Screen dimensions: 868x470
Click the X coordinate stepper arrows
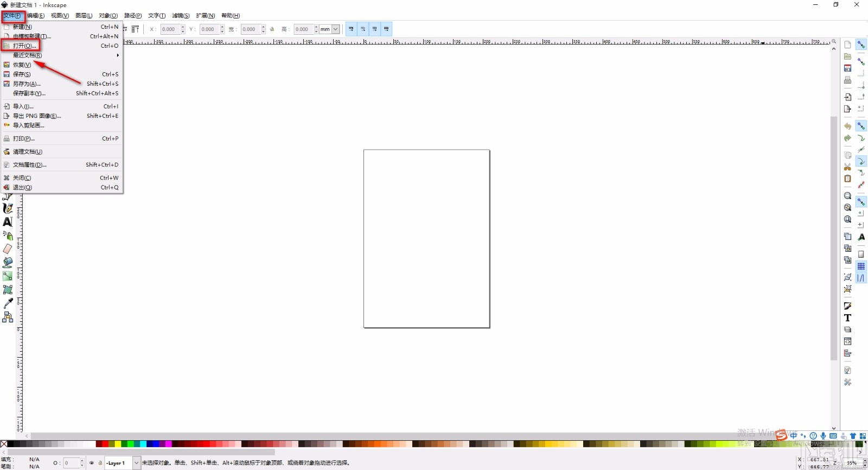(x=183, y=29)
